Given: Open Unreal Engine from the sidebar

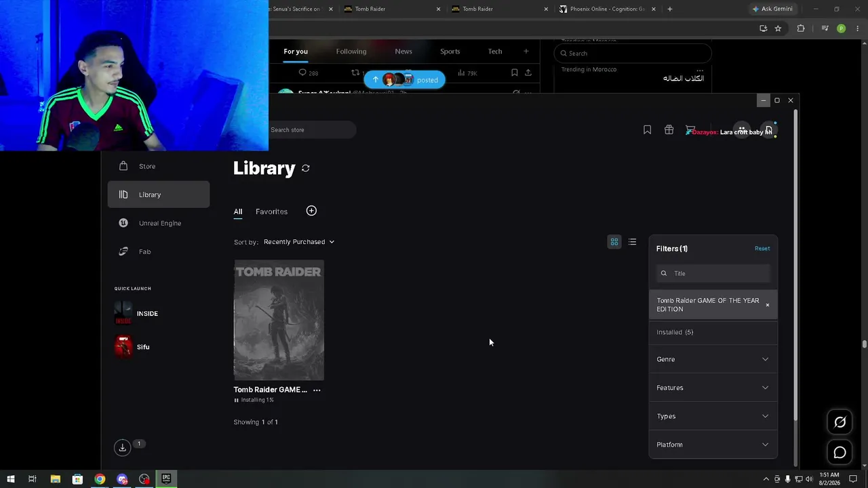Looking at the screenshot, I should 159,223.
